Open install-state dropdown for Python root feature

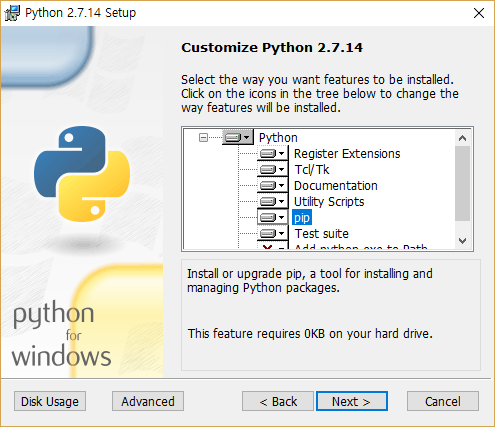coord(238,137)
